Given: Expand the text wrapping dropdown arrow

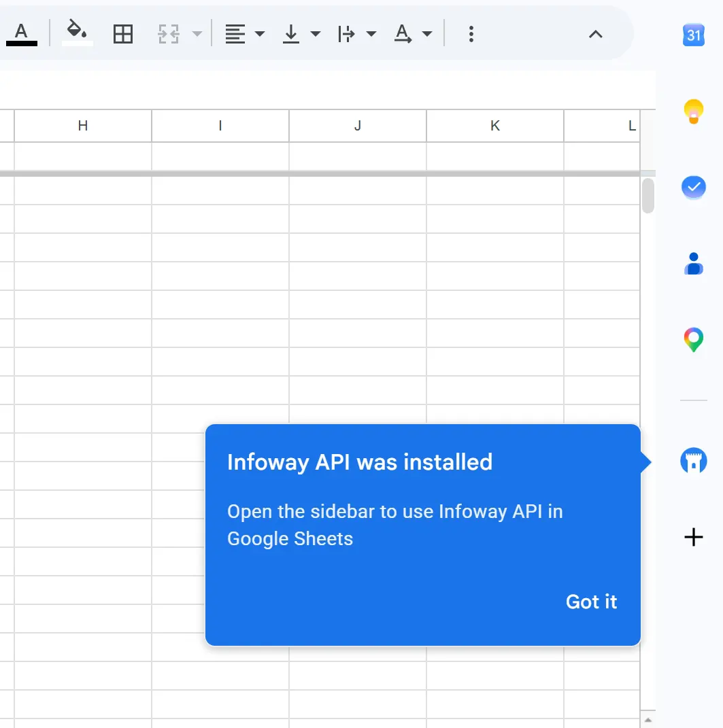Looking at the screenshot, I should point(371,34).
